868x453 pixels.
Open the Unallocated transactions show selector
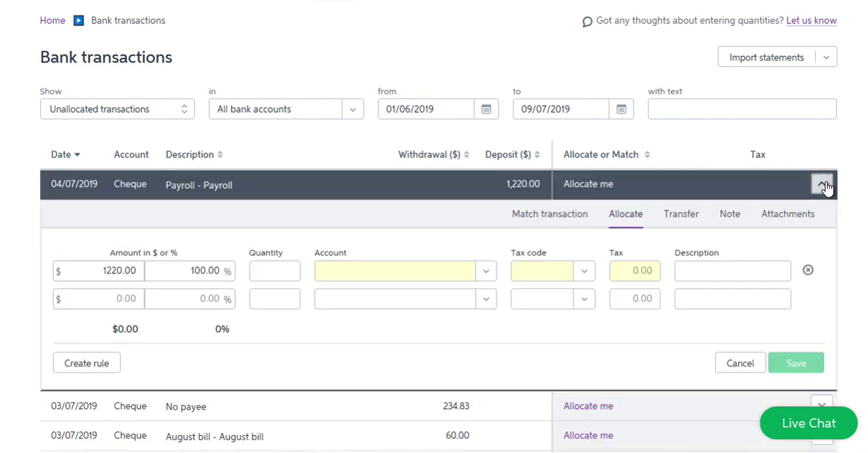pos(117,109)
